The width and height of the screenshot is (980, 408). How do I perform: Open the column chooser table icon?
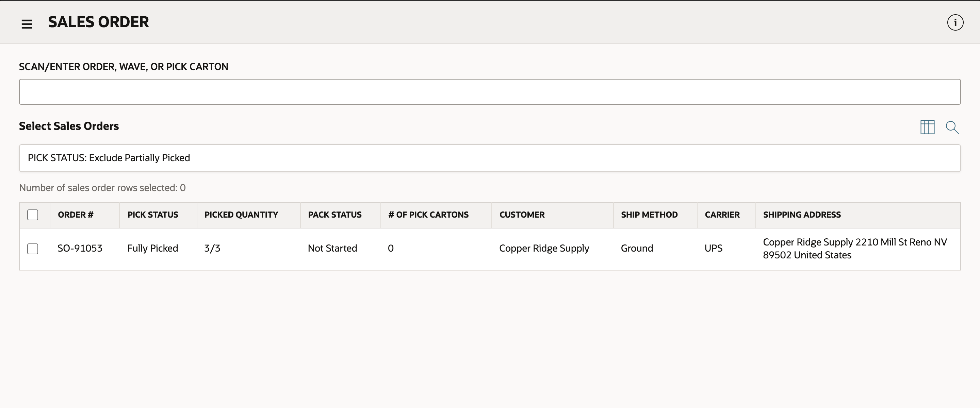pos(927,127)
